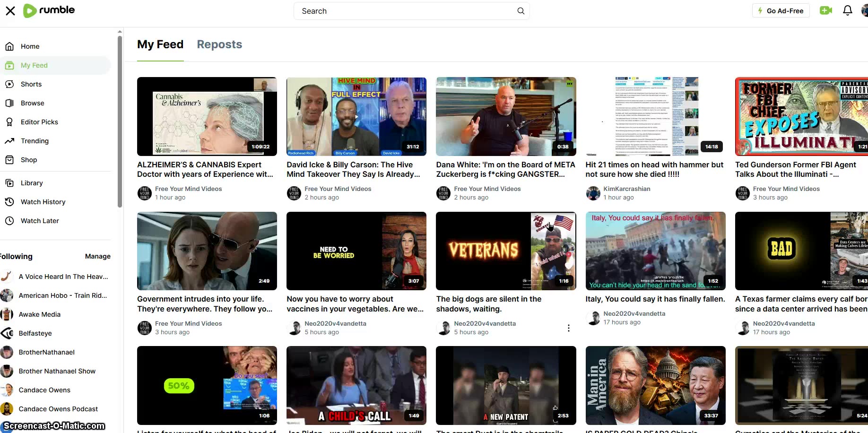Click the sidebar vertical scrollbar
The height and width of the screenshot is (433, 868).
point(120,121)
